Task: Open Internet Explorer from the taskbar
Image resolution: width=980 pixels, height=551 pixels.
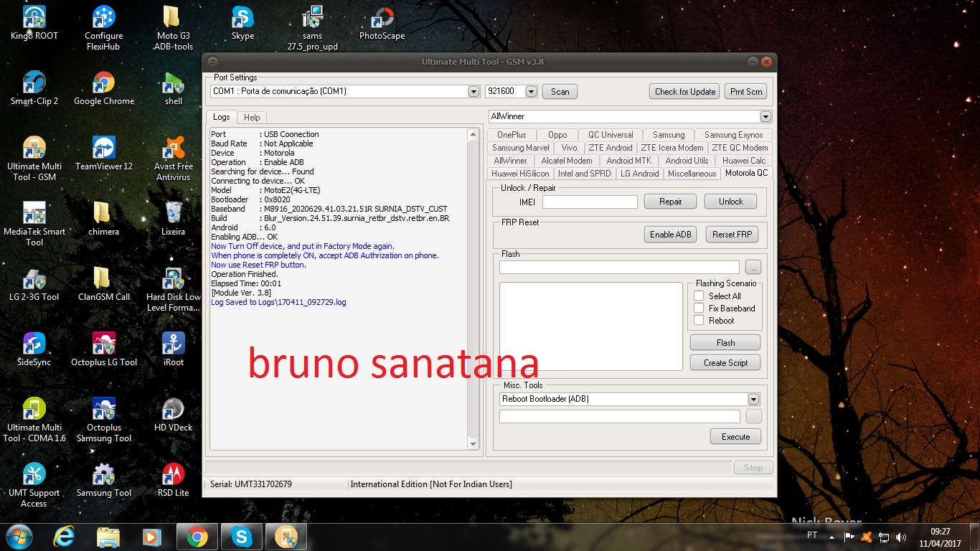Action: click(64, 537)
